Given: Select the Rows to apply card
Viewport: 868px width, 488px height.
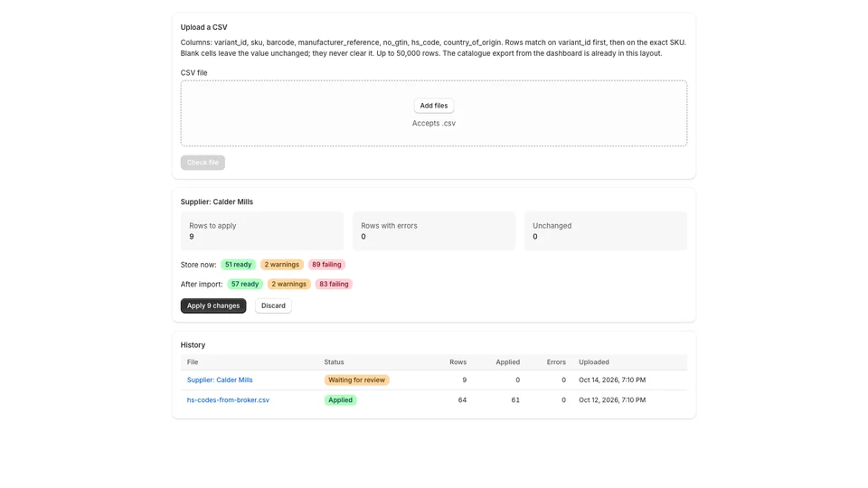Looking at the screenshot, I should point(262,231).
